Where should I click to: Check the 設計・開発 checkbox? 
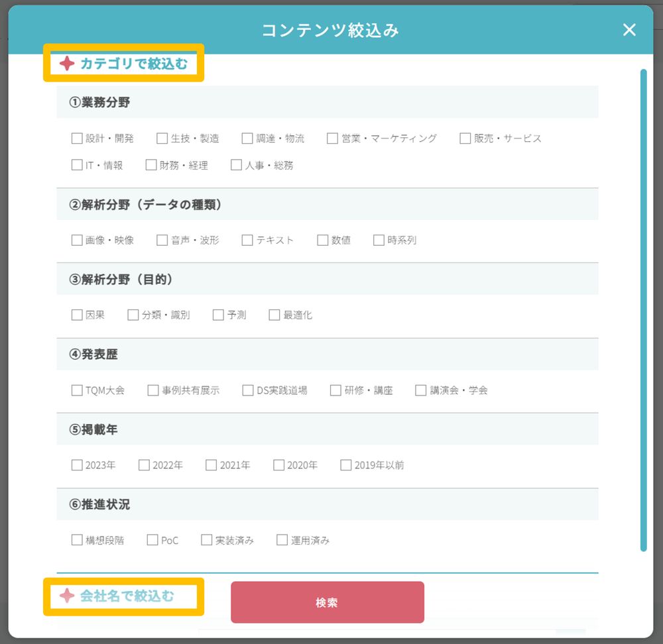(x=77, y=138)
